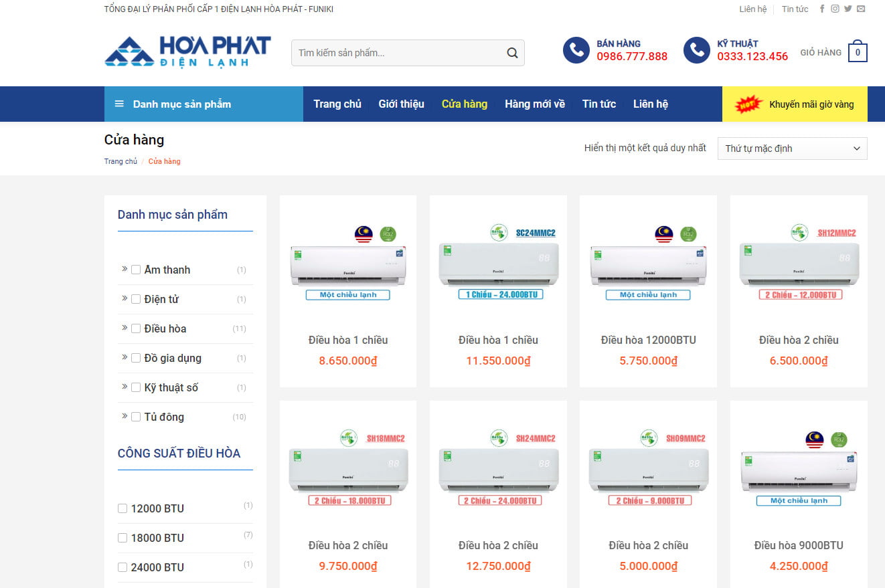Open the Hàng mới về menu item
885x588 pixels.
pyautogui.click(x=535, y=104)
